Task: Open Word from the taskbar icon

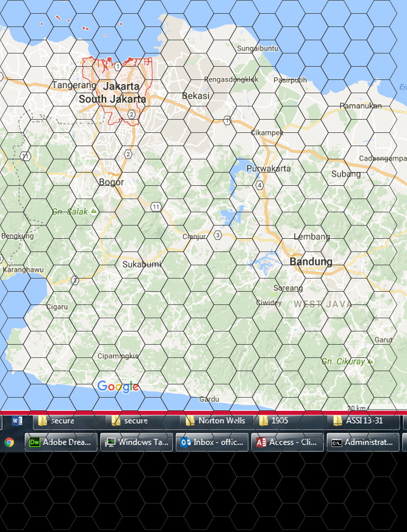Action: [x=17, y=421]
